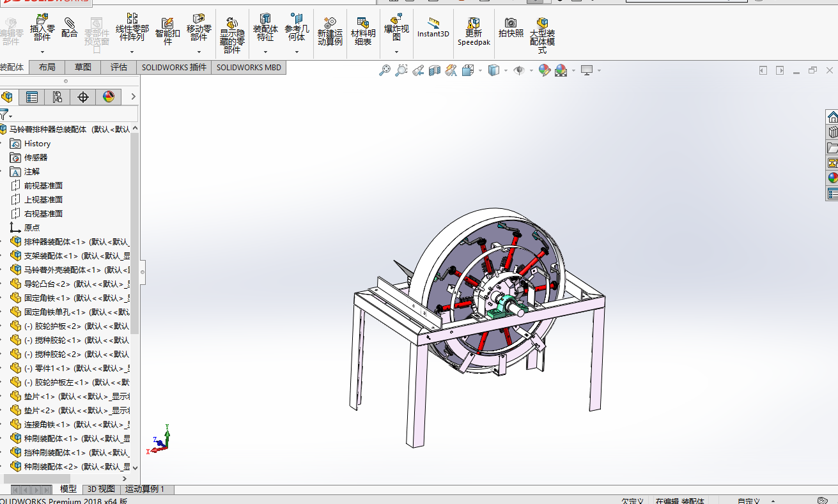Expand the manager tabs arrow

click(133, 96)
